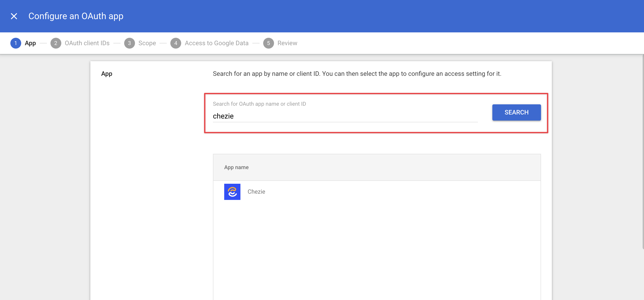
Task: Go to the Review step
Action: [x=287, y=43]
